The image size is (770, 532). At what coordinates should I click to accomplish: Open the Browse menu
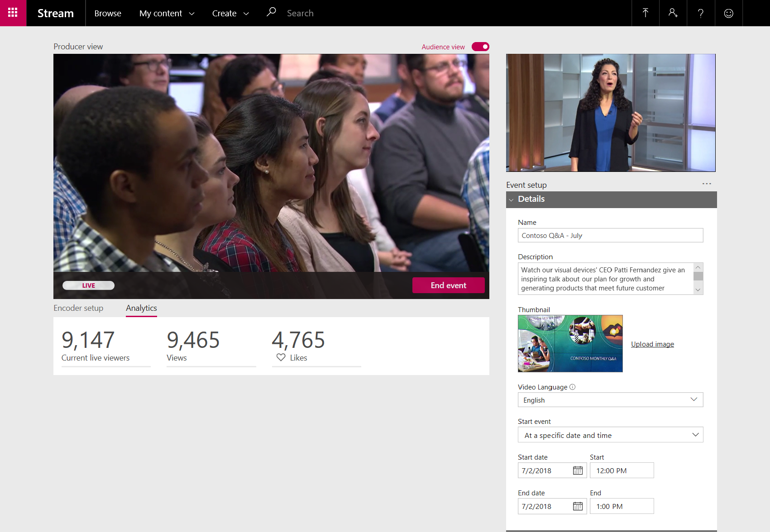(x=107, y=13)
